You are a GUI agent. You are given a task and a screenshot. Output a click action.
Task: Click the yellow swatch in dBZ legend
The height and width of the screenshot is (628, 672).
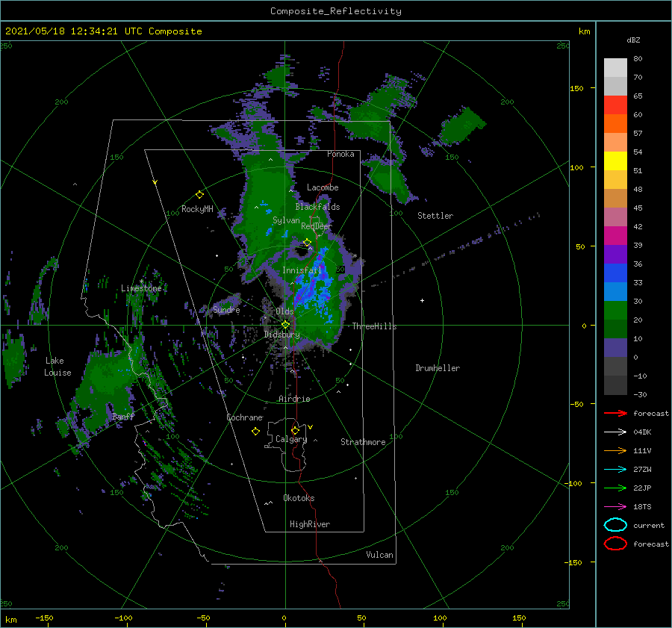(615, 161)
